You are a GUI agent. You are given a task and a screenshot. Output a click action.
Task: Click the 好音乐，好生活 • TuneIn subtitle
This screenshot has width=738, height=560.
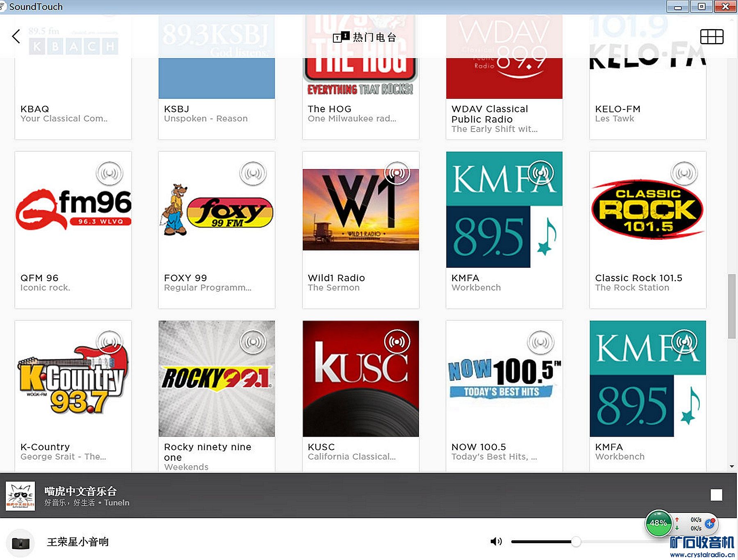pos(87,503)
